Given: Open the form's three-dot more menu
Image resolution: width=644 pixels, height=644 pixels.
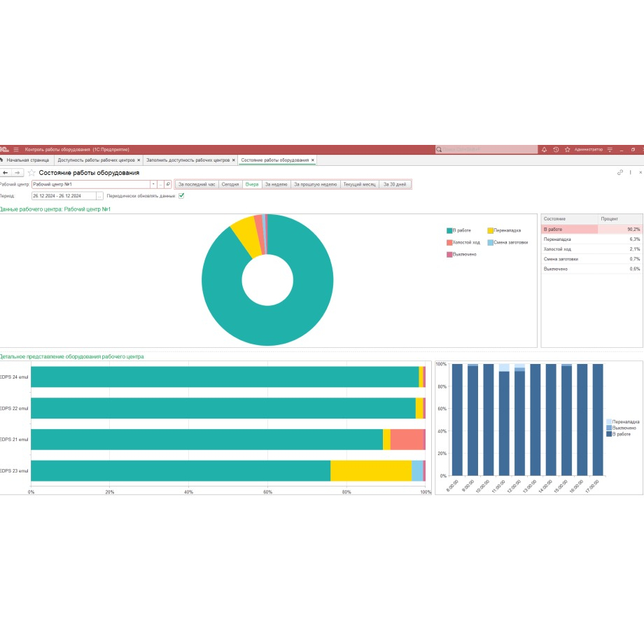Looking at the screenshot, I should point(630,173).
